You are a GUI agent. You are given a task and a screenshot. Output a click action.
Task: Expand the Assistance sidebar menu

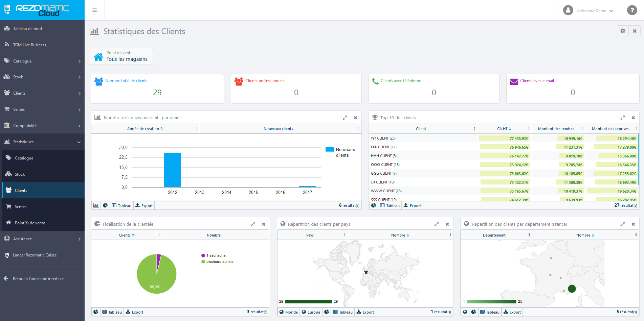point(42,239)
